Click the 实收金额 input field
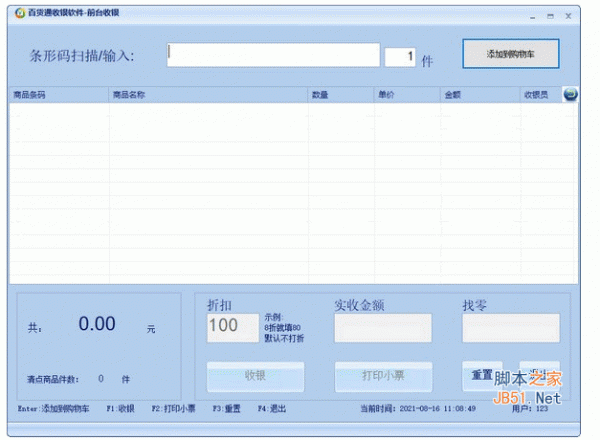The image size is (600, 440). [383, 328]
